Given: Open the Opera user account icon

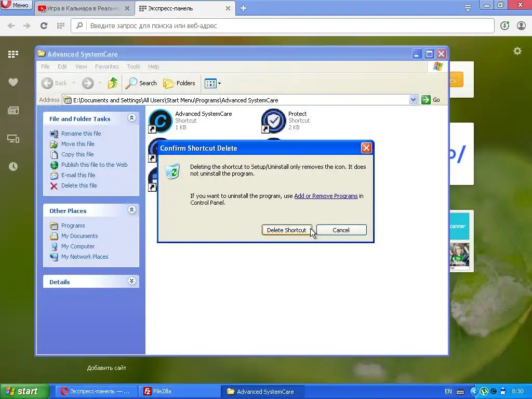Looking at the screenshot, I should click(521, 25).
